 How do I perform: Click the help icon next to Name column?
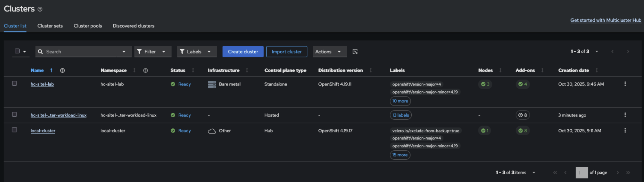[62, 70]
